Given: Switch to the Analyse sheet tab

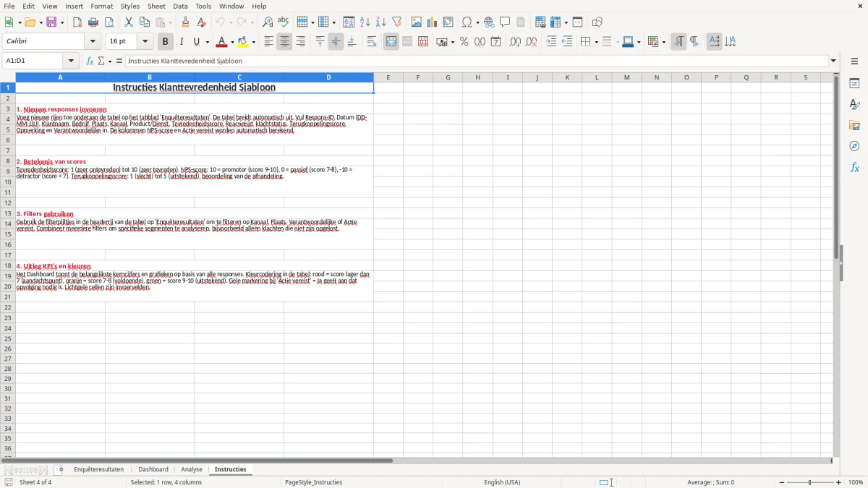Looking at the screenshot, I should [192, 470].
